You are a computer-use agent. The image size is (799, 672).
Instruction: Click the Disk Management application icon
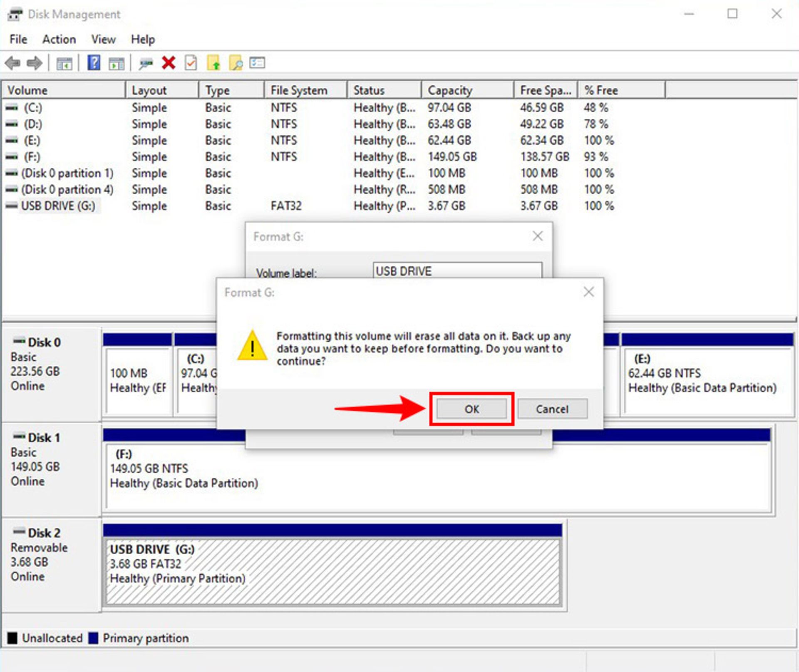tap(15, 14)
